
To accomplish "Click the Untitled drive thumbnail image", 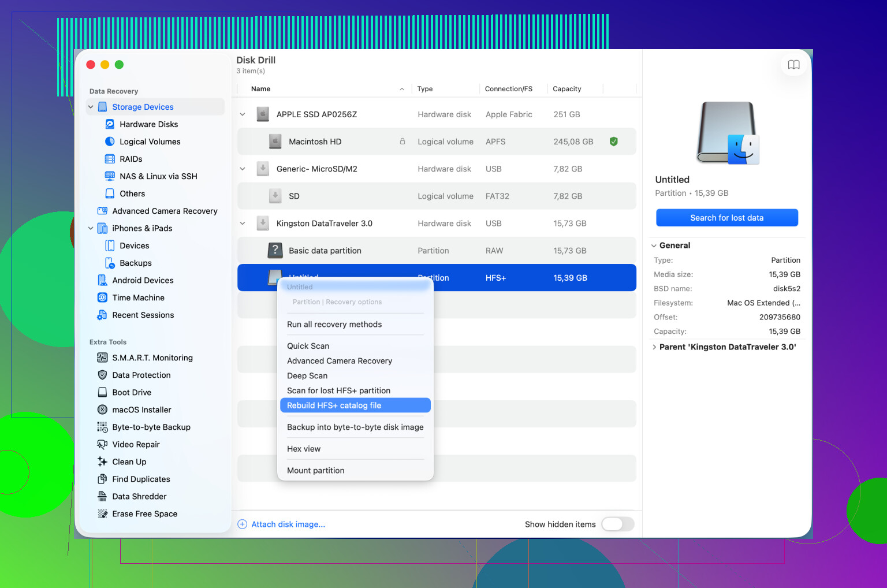I will tap(728, 133).
